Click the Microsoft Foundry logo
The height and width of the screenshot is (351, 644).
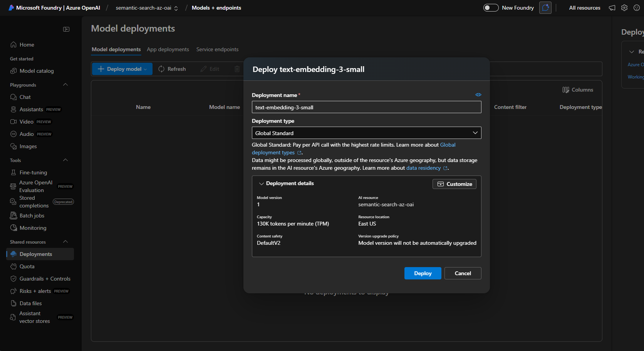pos(11,8)
